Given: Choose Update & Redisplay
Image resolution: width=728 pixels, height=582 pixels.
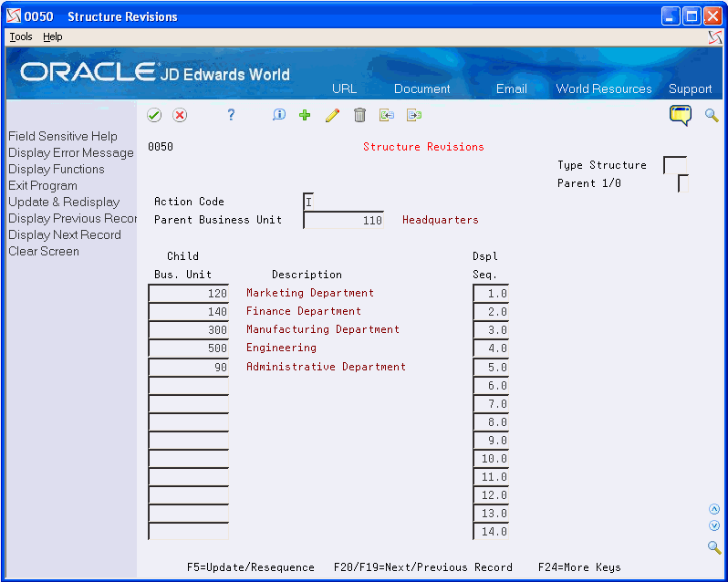Looking at the screenshot, I should pyautogui.click(x=64, y=202).
